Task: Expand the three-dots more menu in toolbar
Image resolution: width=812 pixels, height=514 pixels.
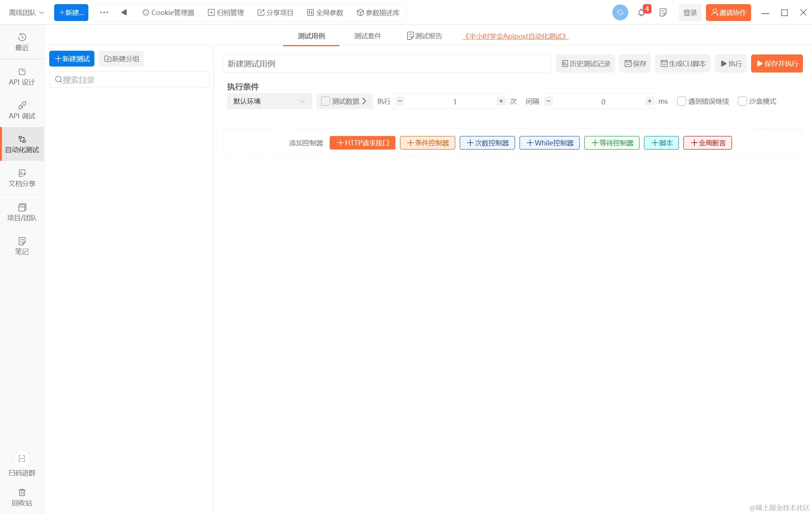Action: point(104,13)
